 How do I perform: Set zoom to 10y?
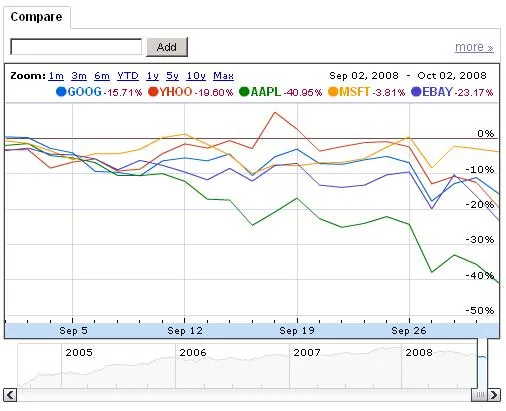(196, 76)
